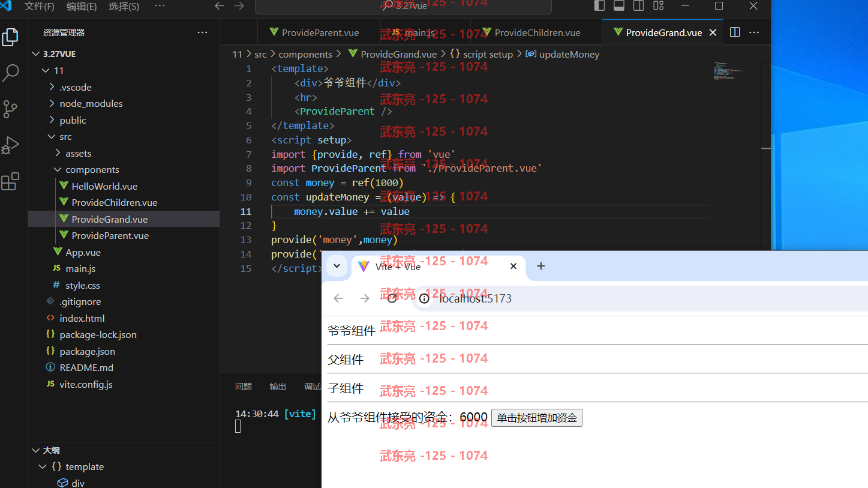Collapse the 11 folder
The width and height of the screenshot is (868, 488).
pos(124,70)
